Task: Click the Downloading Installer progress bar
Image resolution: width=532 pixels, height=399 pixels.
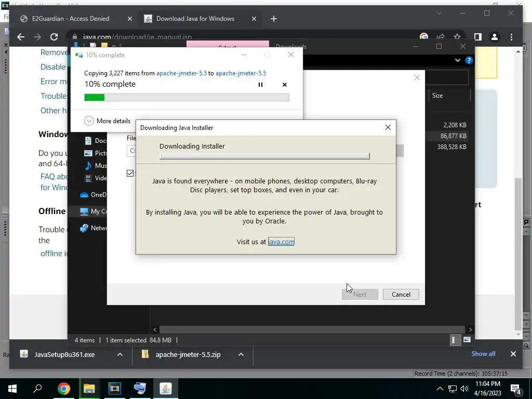Action: point(264,156)
